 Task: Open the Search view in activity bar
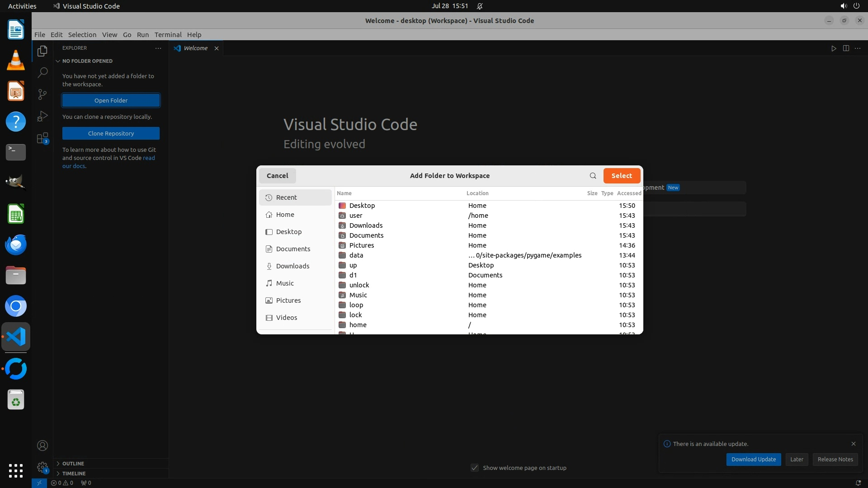pos(42,72)
